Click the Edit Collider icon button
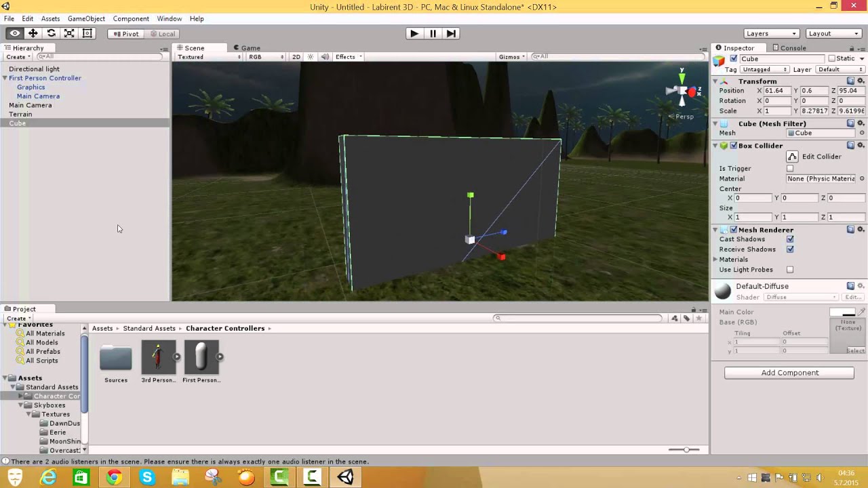The image size is (868, 488). 792,157
